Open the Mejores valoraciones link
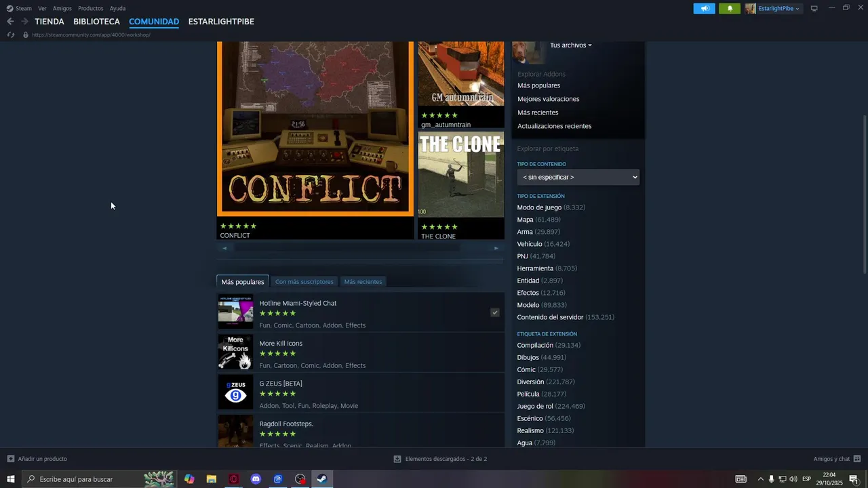Screen dimensions: 868x488 (548, 99)
